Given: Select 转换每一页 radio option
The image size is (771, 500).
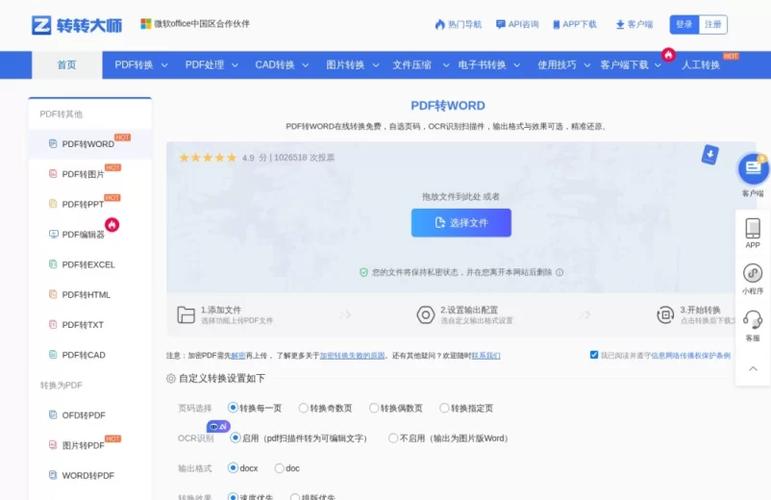Looking at the screenshot, I should 233,408.
